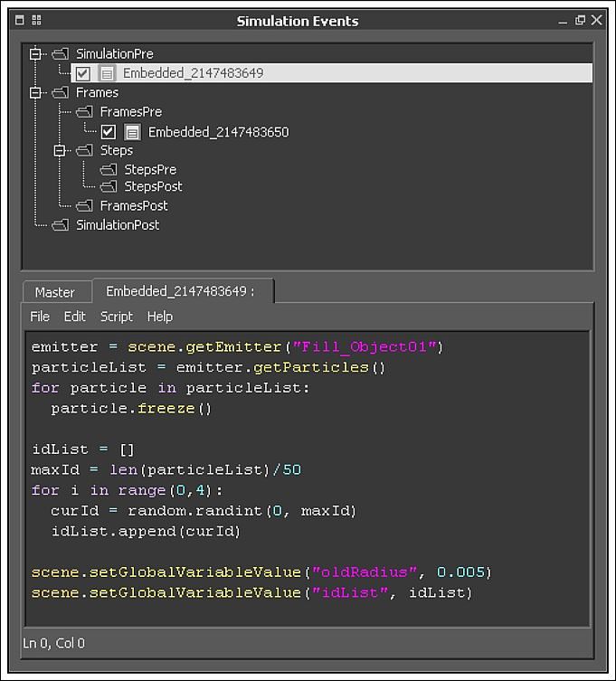Click the SimulationPost folder icon
Image resolution: width=616 pixels, height=681 pixels.
click(x=61, y=225)
